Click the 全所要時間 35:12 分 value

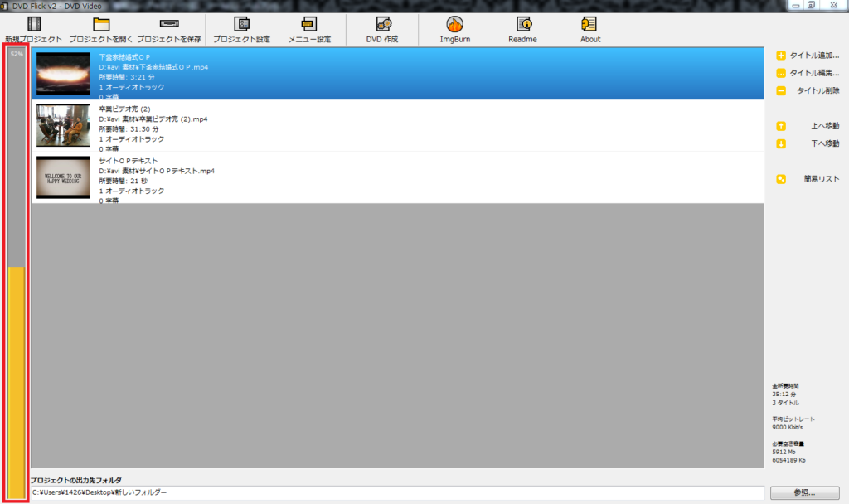coord(784,395)
